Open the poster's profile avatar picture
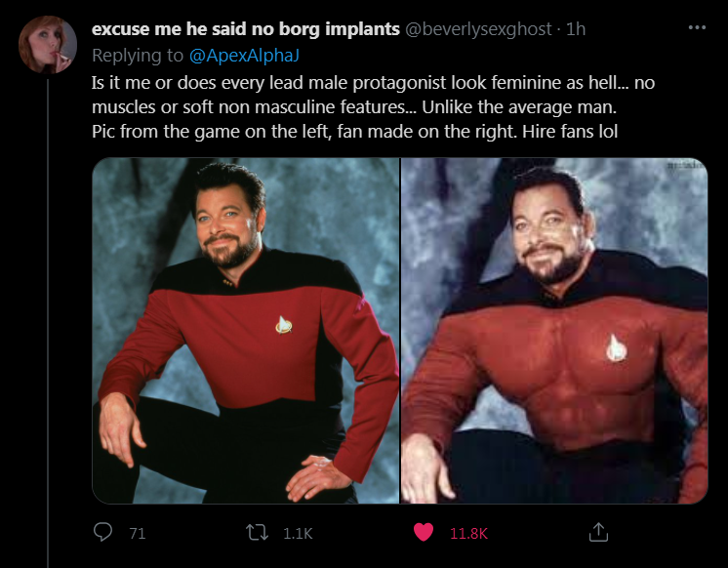This screenshot has width=728, height=568. pos(48,44)
